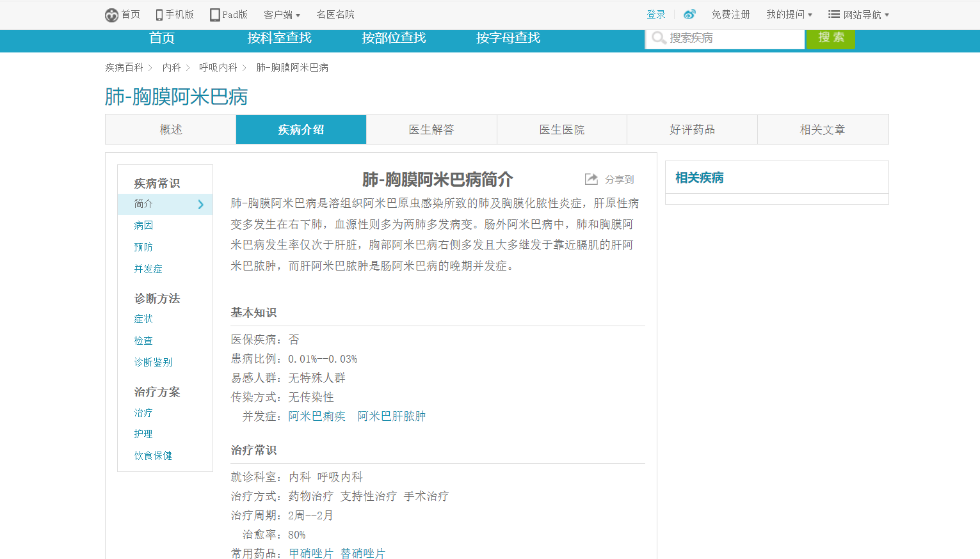Select 按部位查找 in the navigation bar
Screen dimensions: 980x559
click(x=394, y=38)
